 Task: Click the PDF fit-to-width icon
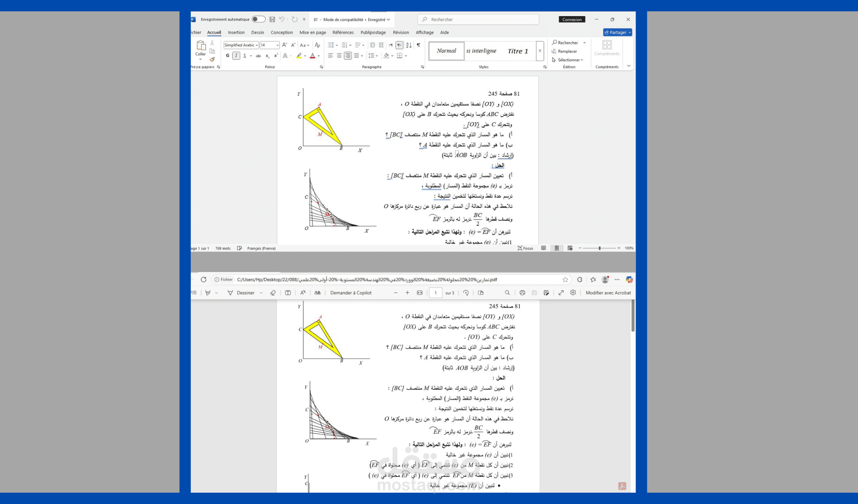tap(419, 293)
